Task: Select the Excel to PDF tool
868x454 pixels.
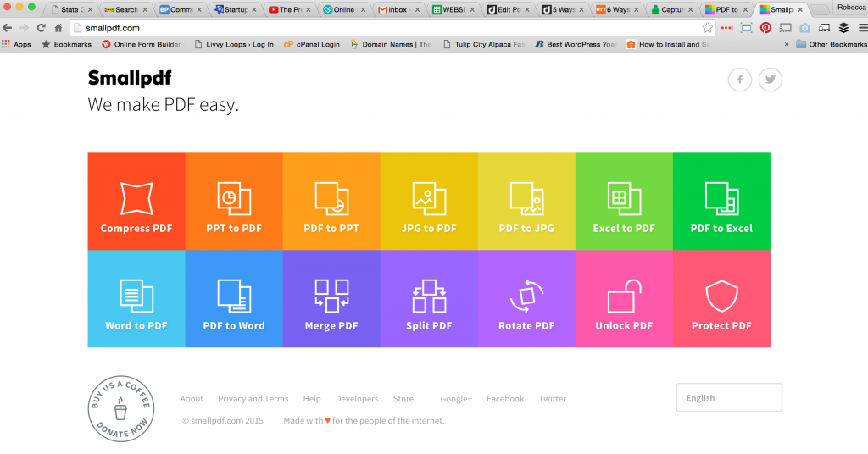Action: 625,202
